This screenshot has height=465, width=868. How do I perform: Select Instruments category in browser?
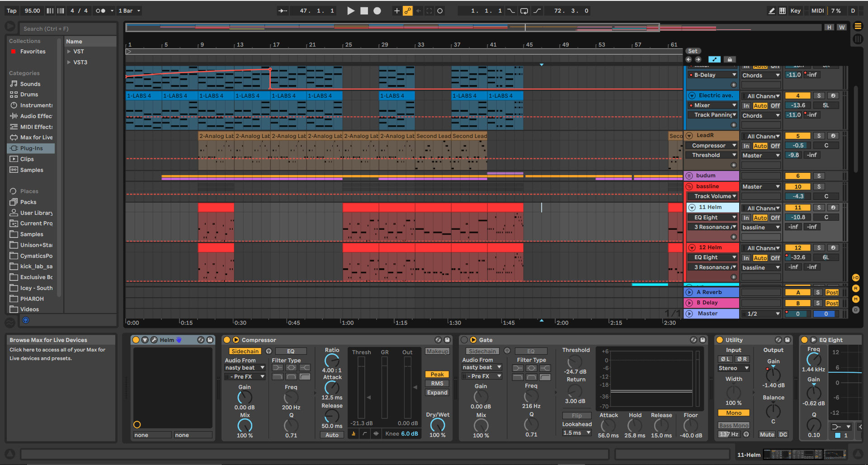click(x=36, y=105)
